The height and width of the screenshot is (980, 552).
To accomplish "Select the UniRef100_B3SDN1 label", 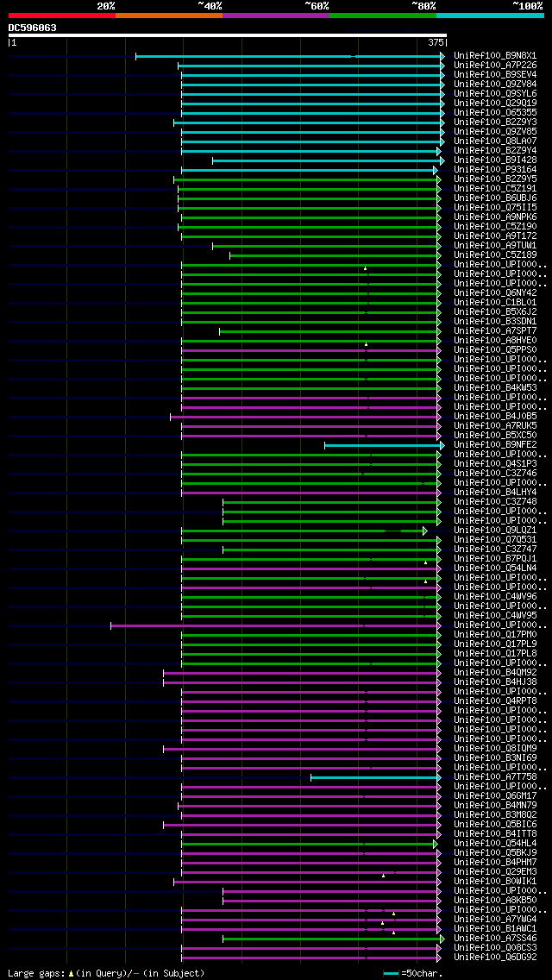I will coord(495,322).
